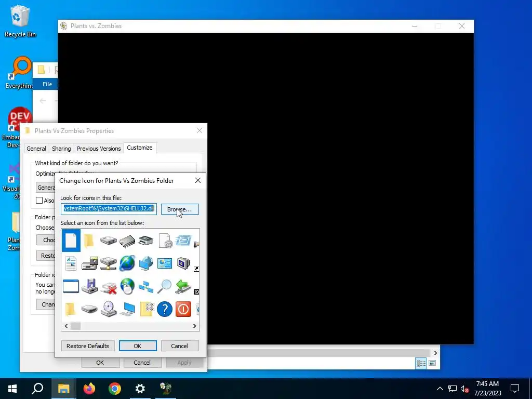The image size is (532, 399).
Task: Choose the flat gray external drive icon
Action: point(89,309)
